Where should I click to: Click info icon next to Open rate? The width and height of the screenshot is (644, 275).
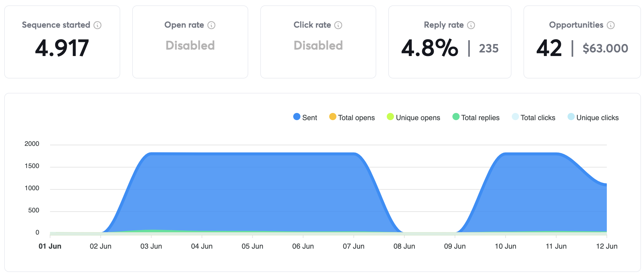pos(211,25)
